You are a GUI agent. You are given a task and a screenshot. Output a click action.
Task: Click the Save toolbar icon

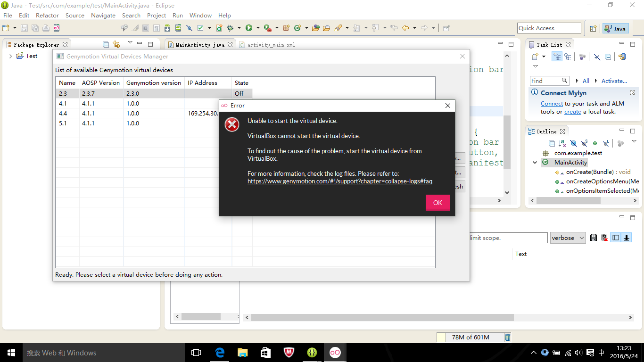click(x=24, y=28)
